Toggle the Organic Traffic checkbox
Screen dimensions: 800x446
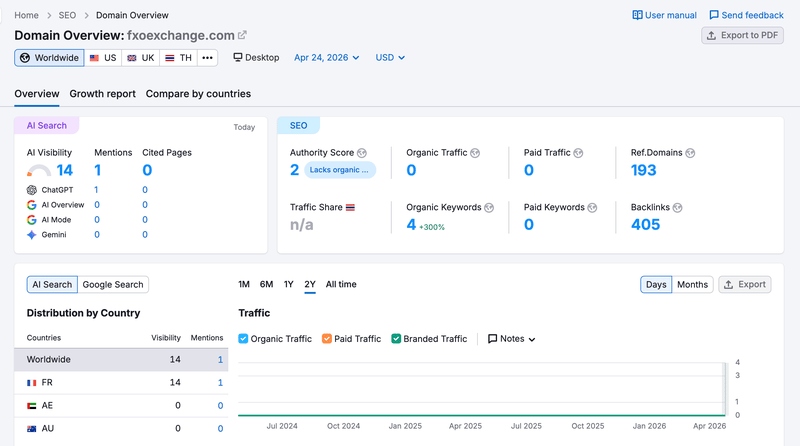point(243,338)
